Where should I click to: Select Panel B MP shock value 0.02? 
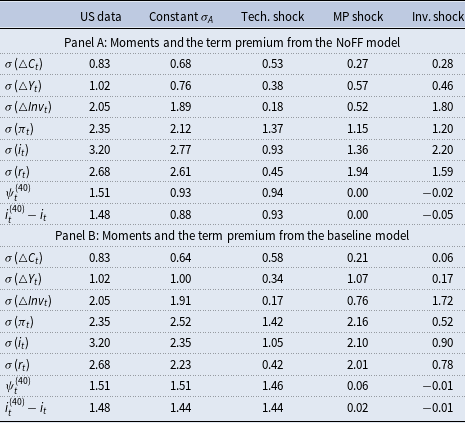(x=357, y=408)
